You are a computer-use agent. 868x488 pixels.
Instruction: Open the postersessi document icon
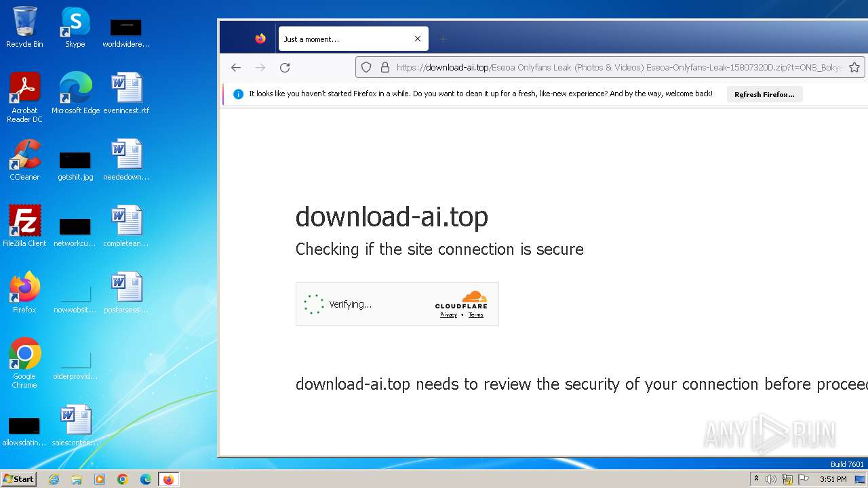pos(126,292)
